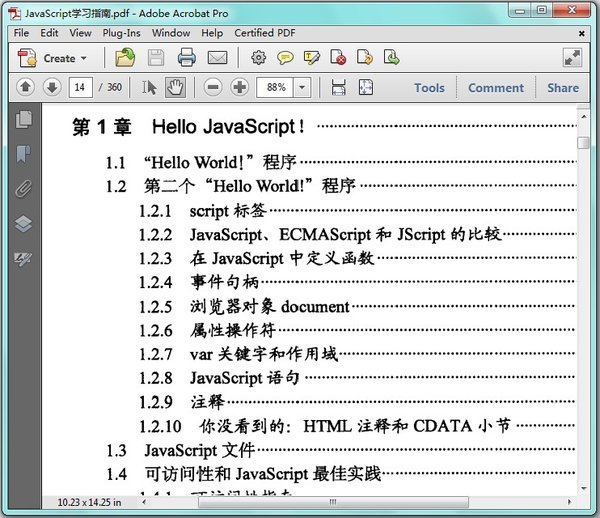The width and height of the screenshot is (600, 518).
Task: Show the Attachments paperclip panel
Action: pyautogui.click(x=24, y=189)
